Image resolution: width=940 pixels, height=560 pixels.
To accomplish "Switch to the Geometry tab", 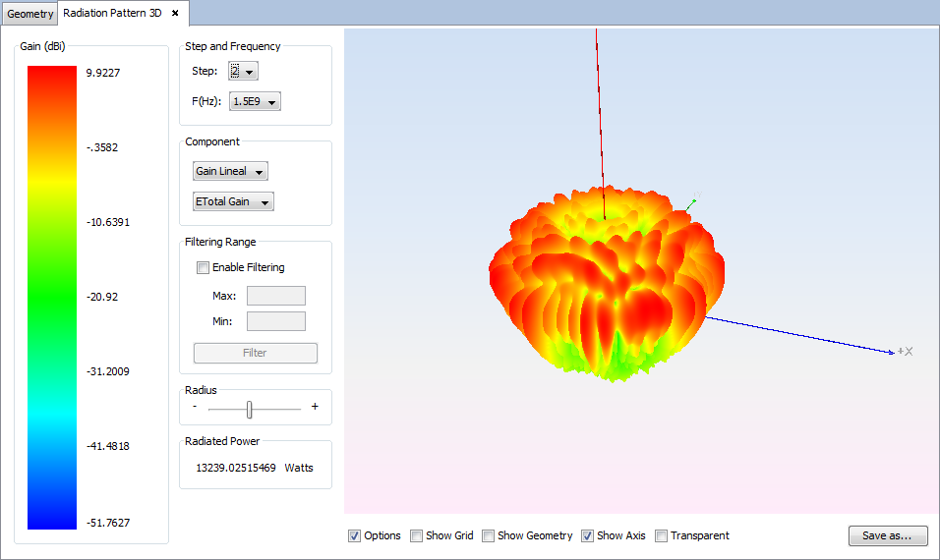I will coord(30,14).
